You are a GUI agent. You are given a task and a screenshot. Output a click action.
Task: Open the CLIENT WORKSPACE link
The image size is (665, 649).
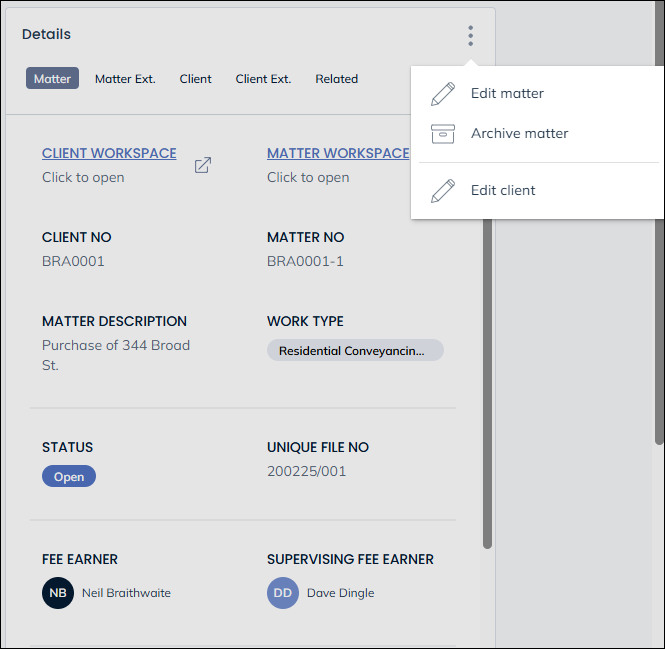109,154
